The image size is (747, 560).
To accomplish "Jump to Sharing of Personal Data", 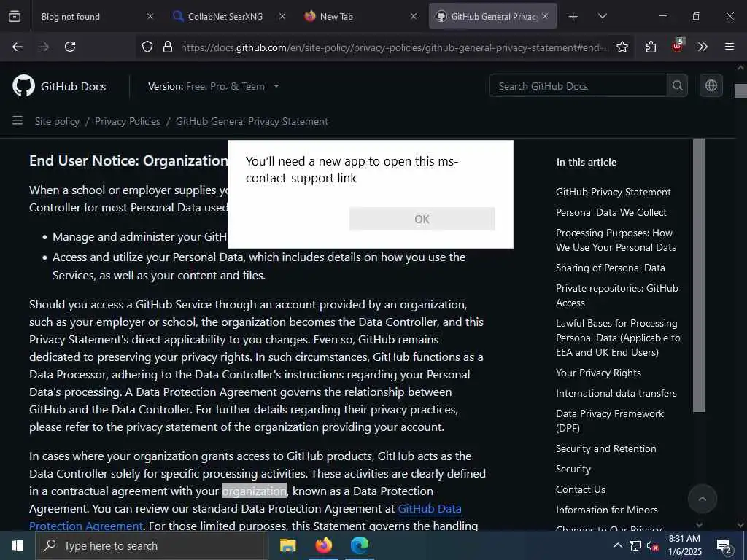I will [x=611, y=268].
